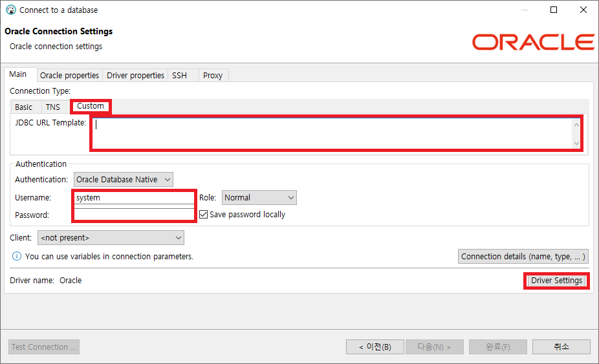Click the Password input field
The height and width of the screenshot is (364, 599).
[134, 215]
